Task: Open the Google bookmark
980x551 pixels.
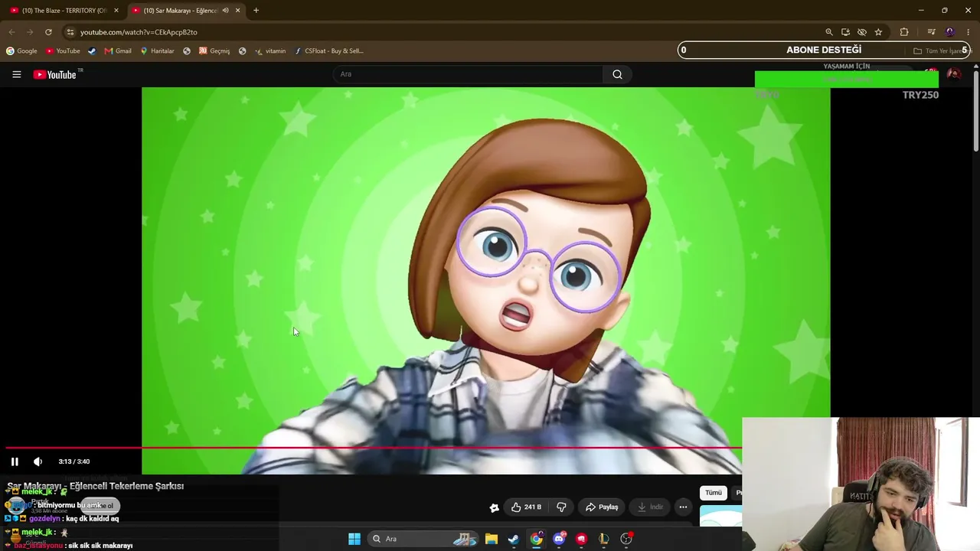Action: click(x=21, y=51)
